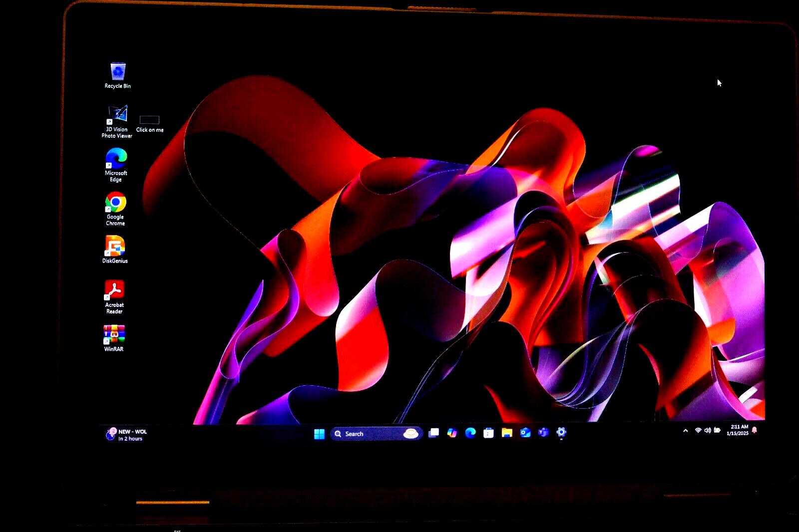Open the clock showing 2:11 AM

click(738, 430)
